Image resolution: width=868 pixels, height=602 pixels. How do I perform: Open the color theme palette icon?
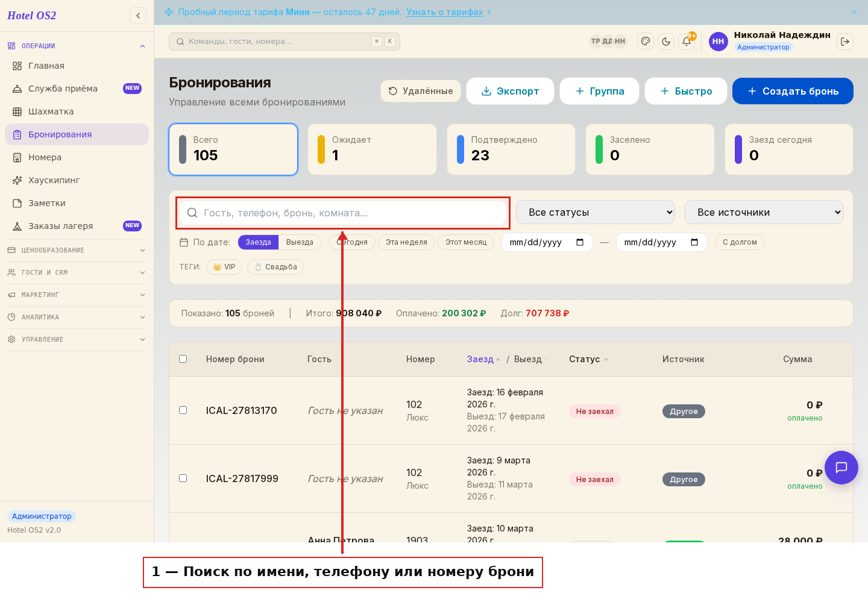click(x=646, y=42)
